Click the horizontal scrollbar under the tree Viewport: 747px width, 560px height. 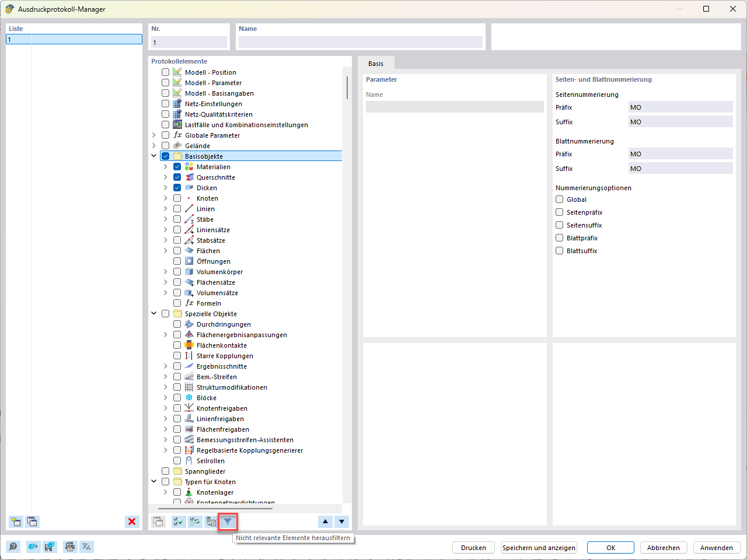pyautogui.click(x=215, y=509)
